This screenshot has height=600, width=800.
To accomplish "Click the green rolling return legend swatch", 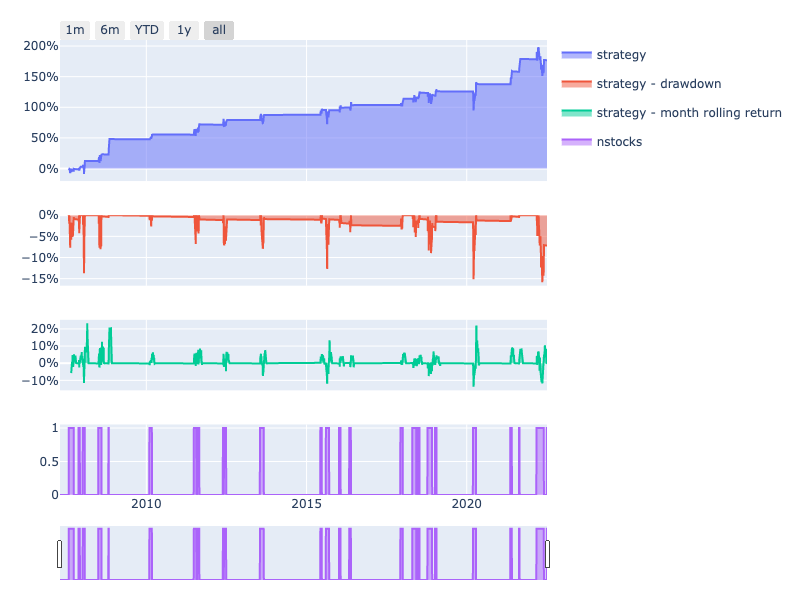I will click(x=577, y=112).
